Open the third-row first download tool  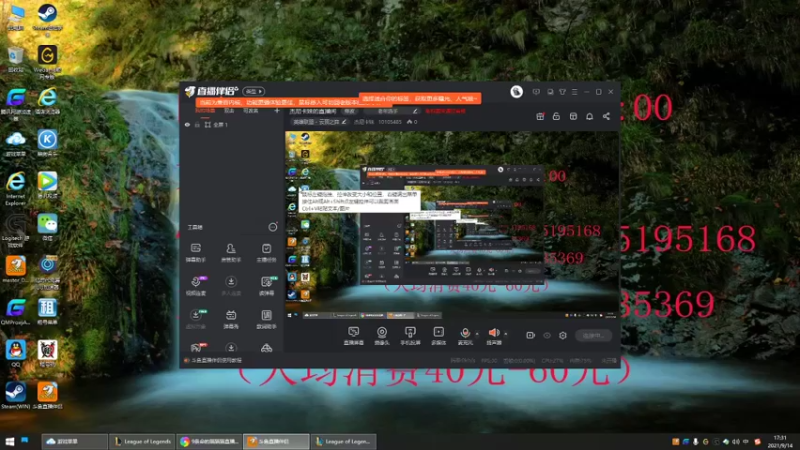196,319
